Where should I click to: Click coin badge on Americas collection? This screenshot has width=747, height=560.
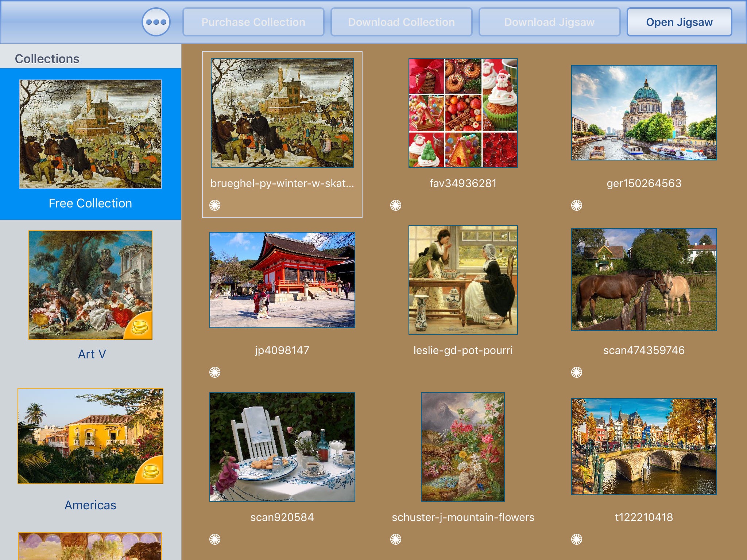coord(150,471)
